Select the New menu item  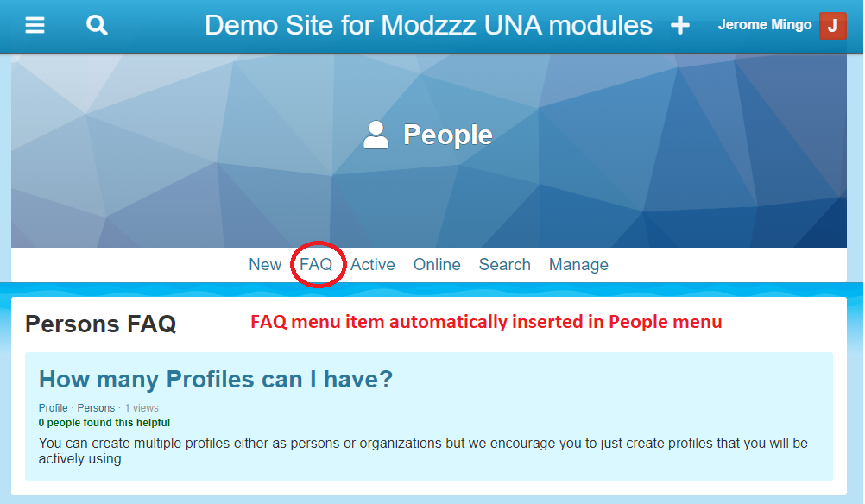265,265
